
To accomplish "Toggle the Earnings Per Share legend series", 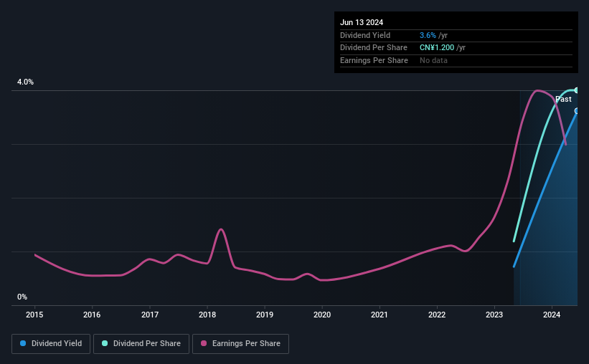I will coord(240,344).
